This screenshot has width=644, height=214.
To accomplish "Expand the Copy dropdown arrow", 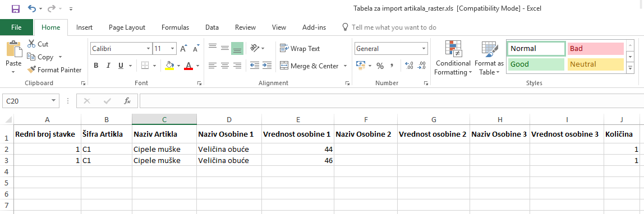I will click(61, 57).
